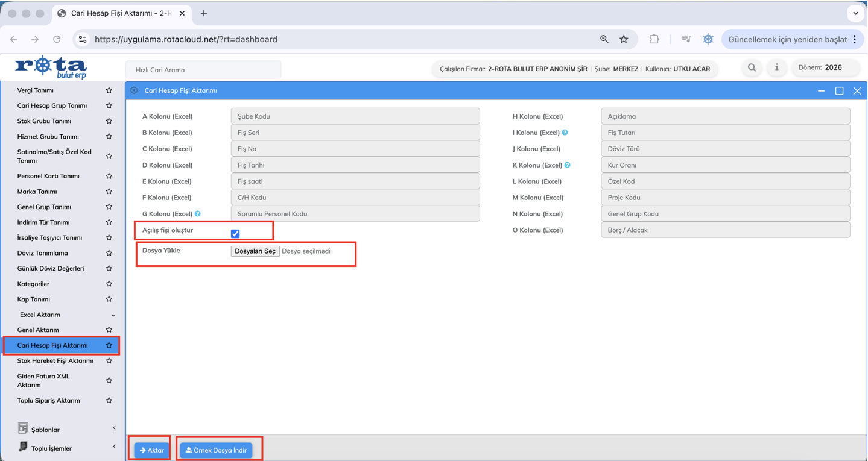This screenshot has width=868, height=461.
Task: Favorite Cari Hesap Fişi Aktarımı with star
Action: point(109,345)
